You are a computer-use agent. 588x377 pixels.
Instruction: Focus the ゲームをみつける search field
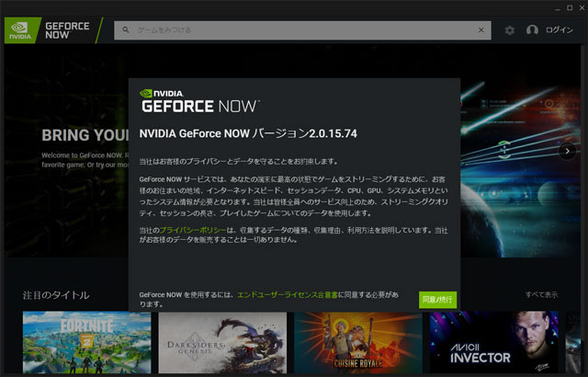(x=302, y=30)
